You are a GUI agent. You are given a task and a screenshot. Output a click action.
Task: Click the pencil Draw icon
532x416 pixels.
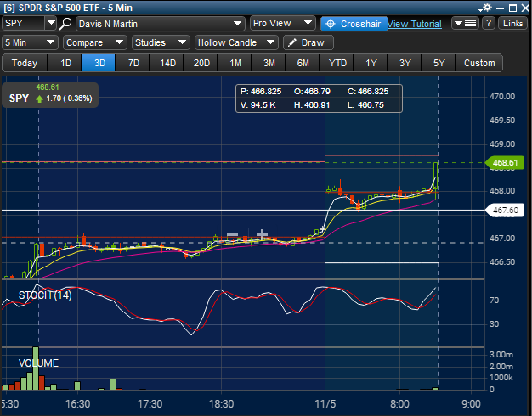[291, 42]
